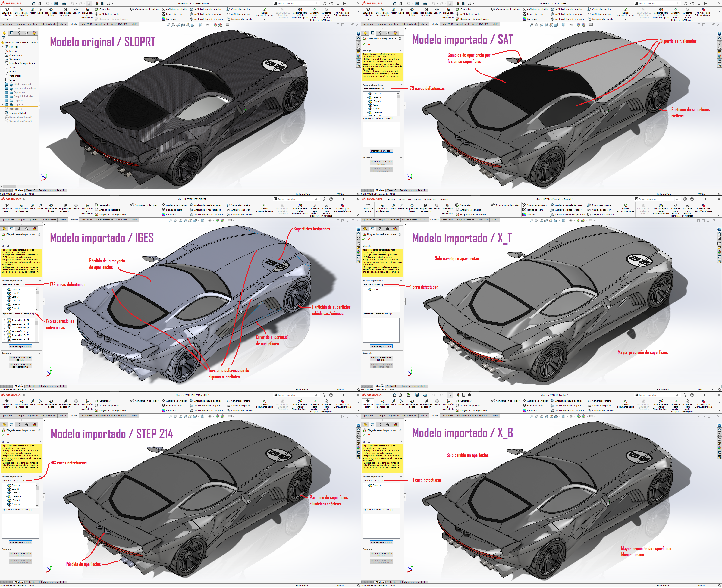722x588 pixels.
Task: Open Detección de interferencias in the SAT window
Action: 382,12
